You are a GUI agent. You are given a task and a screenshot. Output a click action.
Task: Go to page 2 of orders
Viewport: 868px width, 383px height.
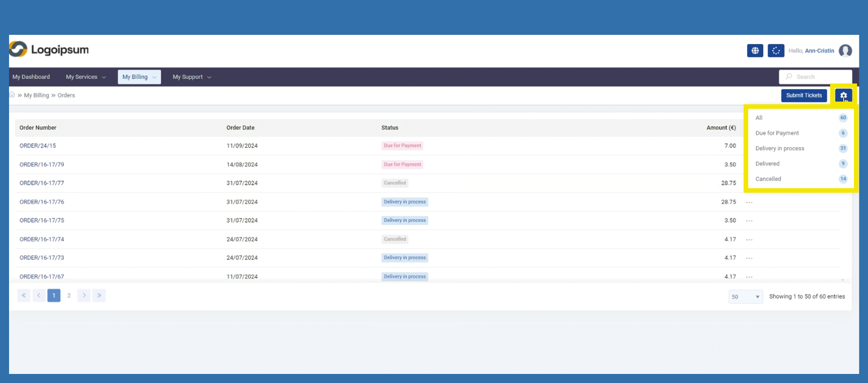coord(69,296)
